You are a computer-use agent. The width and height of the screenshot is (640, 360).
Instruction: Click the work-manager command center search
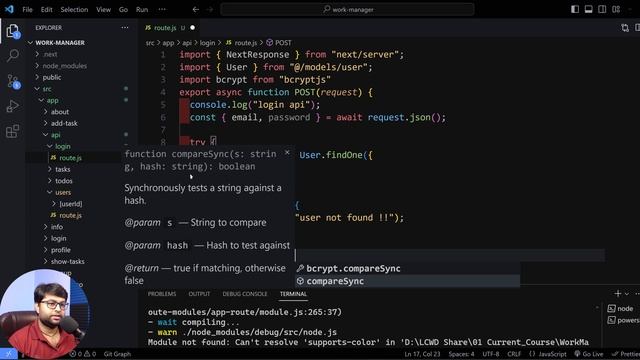pyautogui.click(x=347, y=9)
